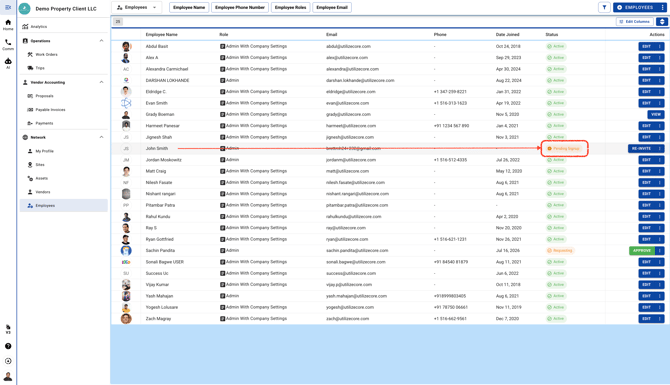Click the name Jordan Moskowitz
Image resolution: width=670 pixels, height=385 pixels.
[x=164, y=160]
